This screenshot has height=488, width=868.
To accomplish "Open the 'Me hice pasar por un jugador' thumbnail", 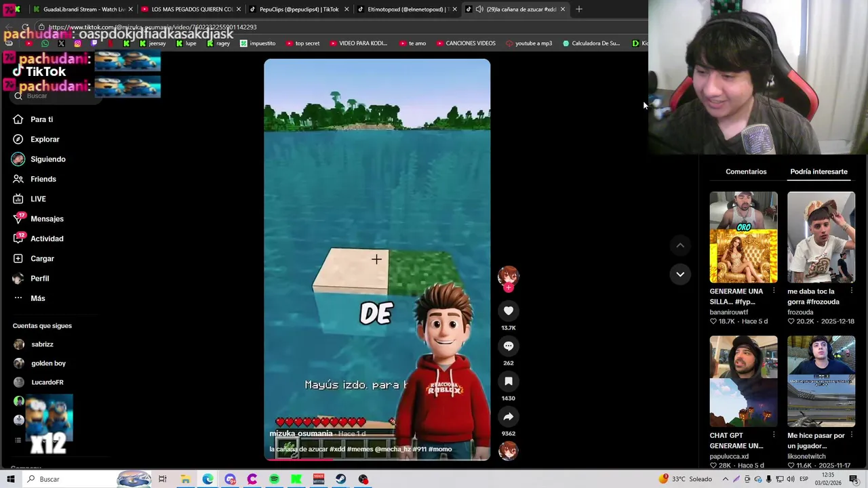I will (821, 381).
